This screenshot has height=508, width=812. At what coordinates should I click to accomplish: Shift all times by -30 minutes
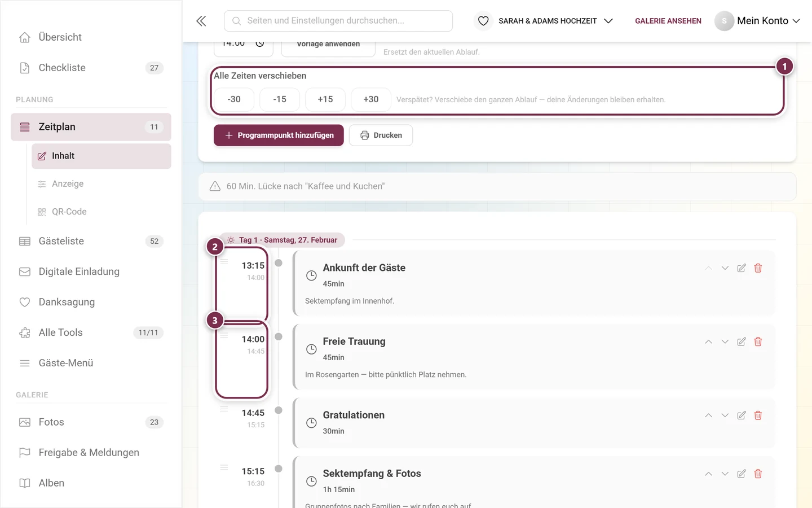(x=234, y=99)
